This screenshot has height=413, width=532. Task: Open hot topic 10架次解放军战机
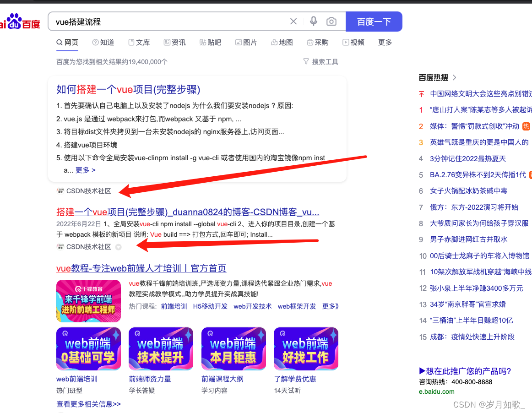tap(481, 272)
